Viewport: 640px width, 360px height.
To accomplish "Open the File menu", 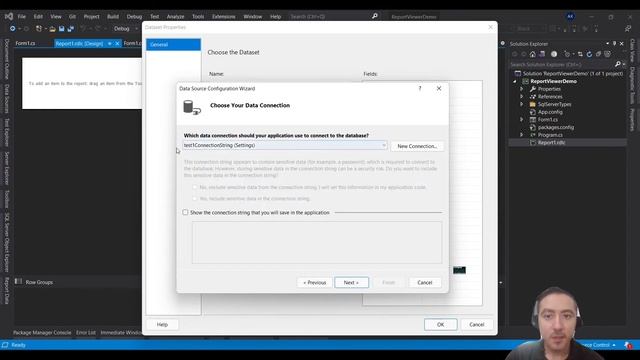I will click(x=22, y=17).
